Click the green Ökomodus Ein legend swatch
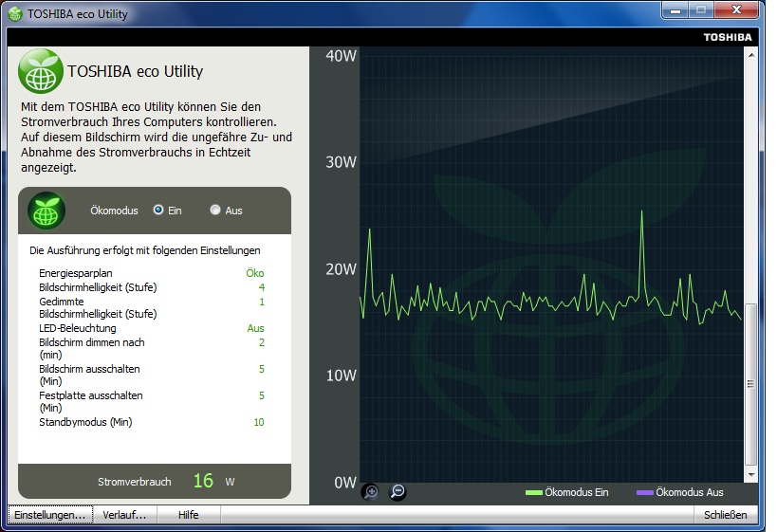The height and width of the screenshot is (532, 777). pos(534,492)
